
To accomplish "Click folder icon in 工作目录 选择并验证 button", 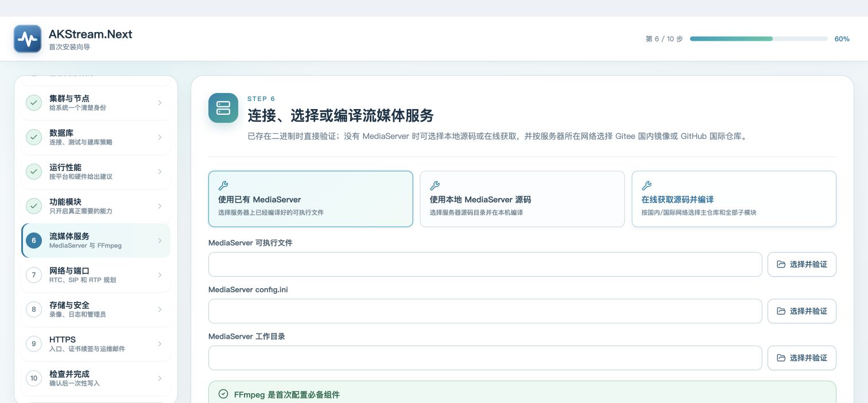I will point(781,358).
